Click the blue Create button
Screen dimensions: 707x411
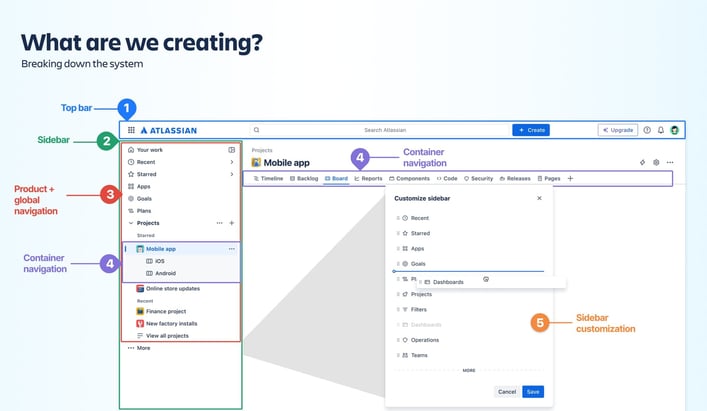(531, 130)
